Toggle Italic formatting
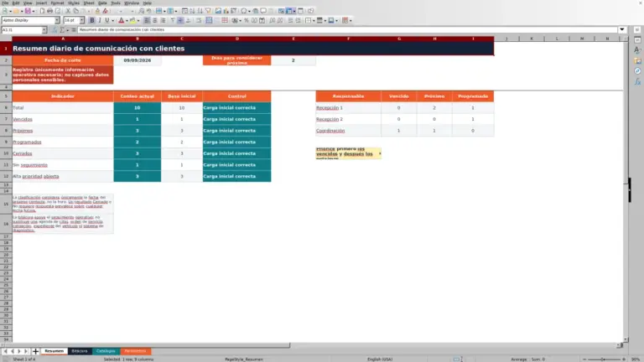 coord(100,20)
